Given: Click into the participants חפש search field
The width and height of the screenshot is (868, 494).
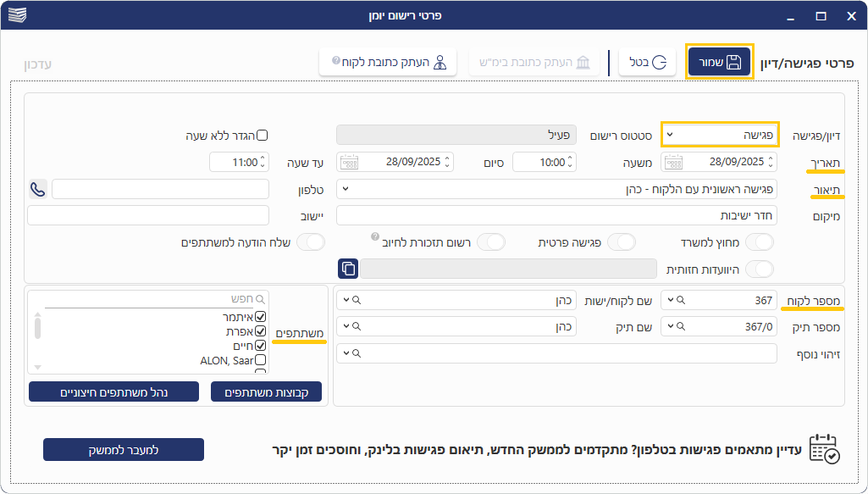Looking at the screenshot, I should click(152, 299).
